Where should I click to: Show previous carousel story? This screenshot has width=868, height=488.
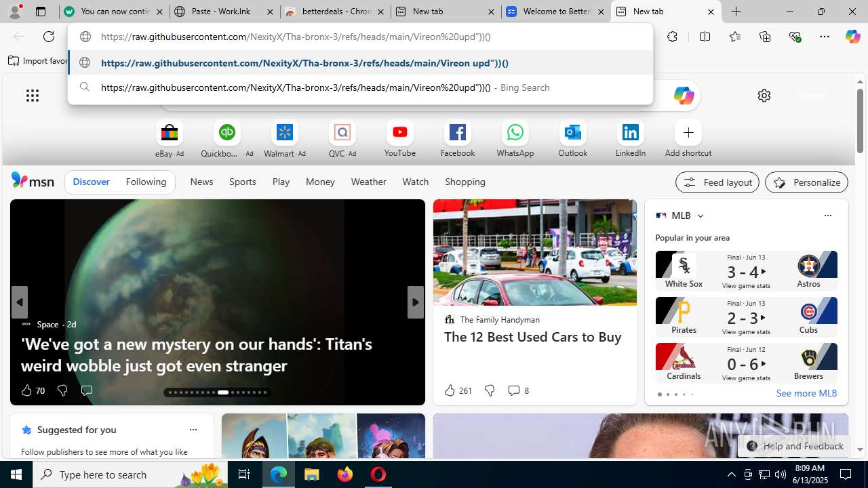coord(19,302)
